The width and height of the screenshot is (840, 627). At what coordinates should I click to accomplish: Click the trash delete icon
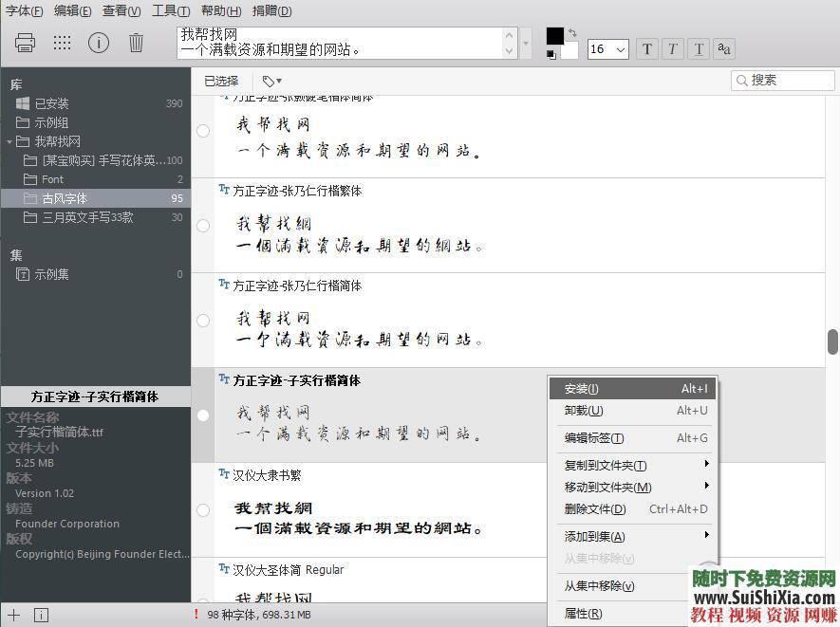click(x=136, y=42)
